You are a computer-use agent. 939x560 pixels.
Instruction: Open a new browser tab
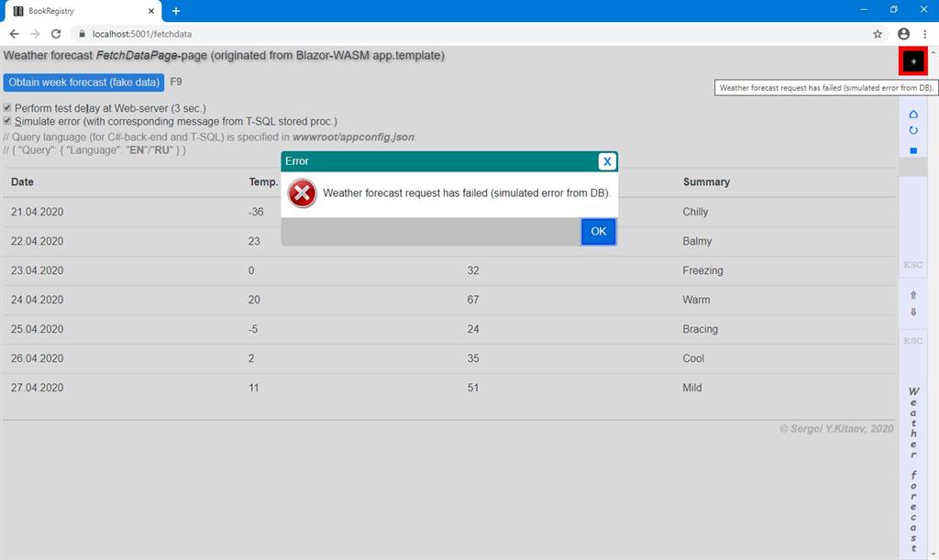(175, 12)
